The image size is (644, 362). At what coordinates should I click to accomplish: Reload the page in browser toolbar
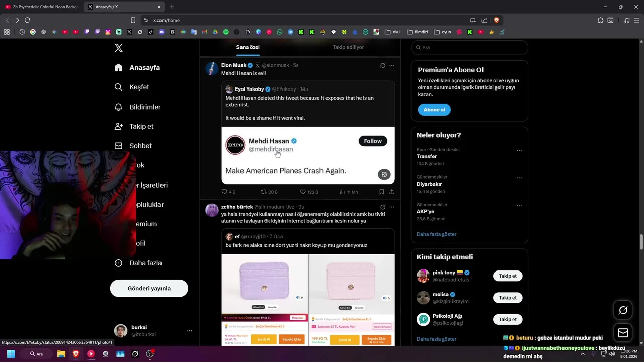click(x=27, y=20)
